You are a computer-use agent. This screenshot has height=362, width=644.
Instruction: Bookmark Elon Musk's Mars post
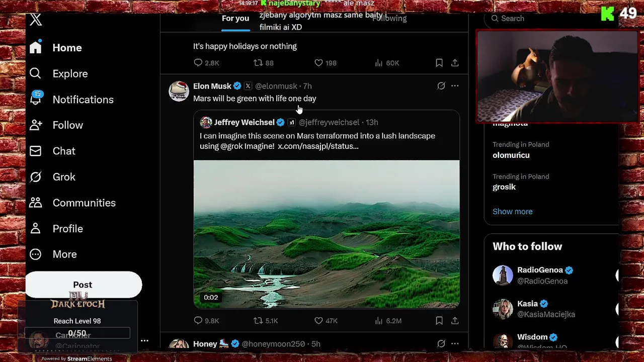coord(439,321)
